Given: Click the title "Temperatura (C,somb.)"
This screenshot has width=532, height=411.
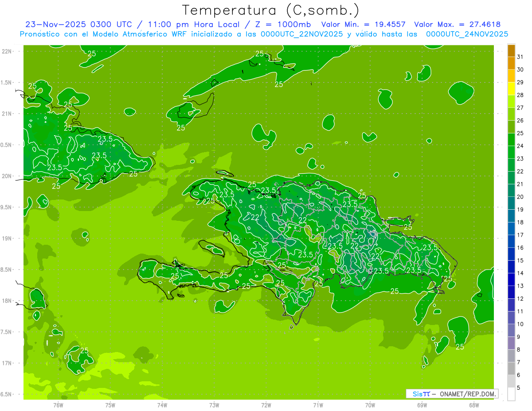Looking at the screenshot, I should [271, 10].
